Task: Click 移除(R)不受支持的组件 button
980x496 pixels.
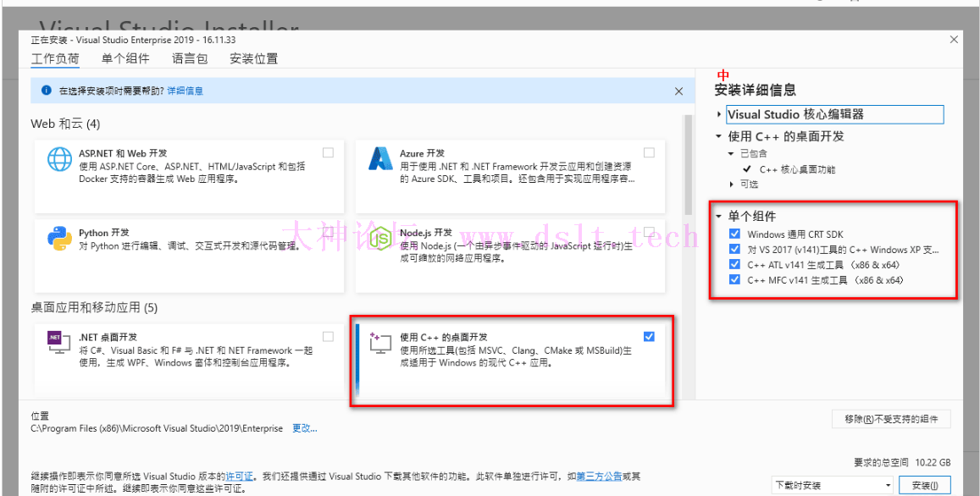Action: pyautogui.click(x=892, y=419)
